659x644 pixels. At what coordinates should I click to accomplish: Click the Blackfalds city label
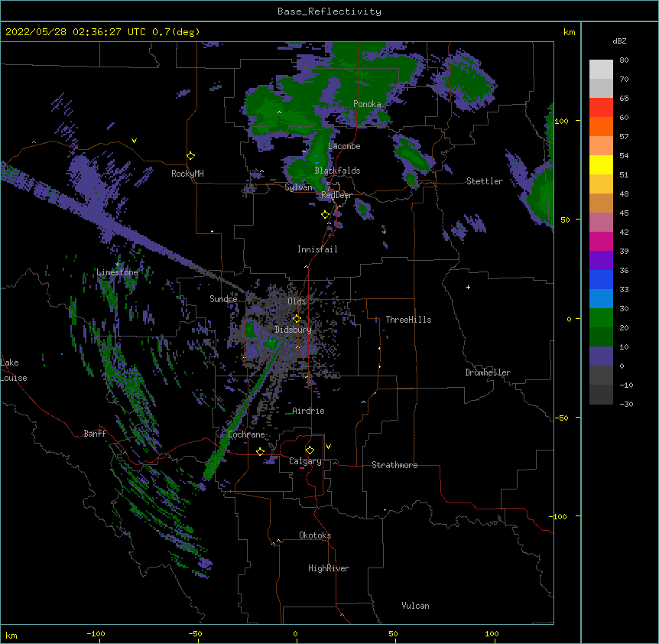pos(337,171)
